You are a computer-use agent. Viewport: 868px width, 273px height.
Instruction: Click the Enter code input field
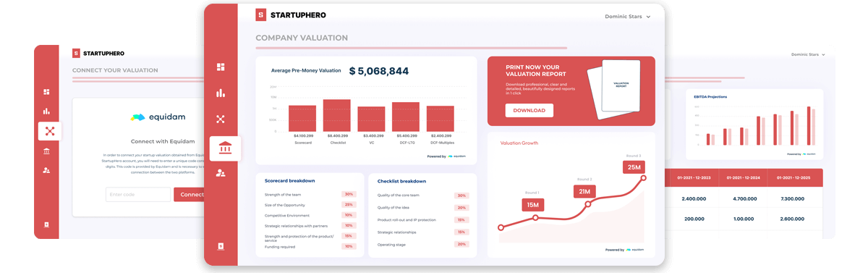(x=138, y=195)
